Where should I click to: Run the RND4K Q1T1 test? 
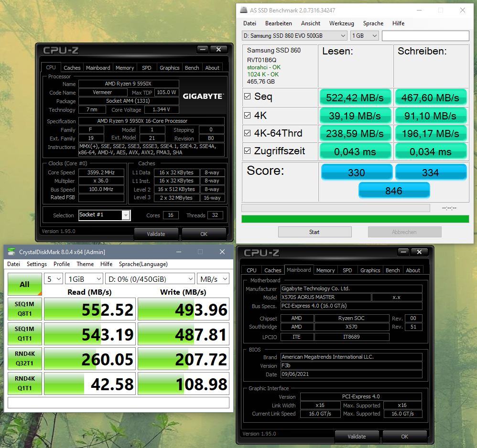coord(25,384)
